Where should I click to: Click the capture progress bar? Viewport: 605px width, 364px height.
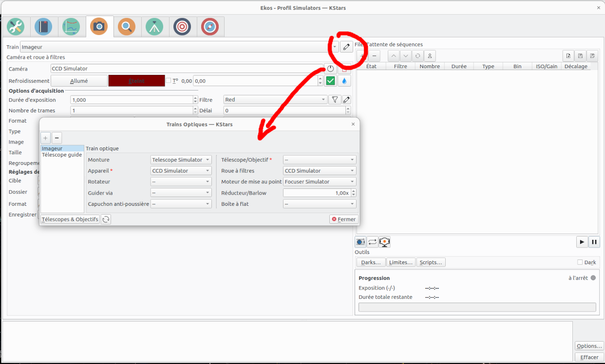click(477, 307)
